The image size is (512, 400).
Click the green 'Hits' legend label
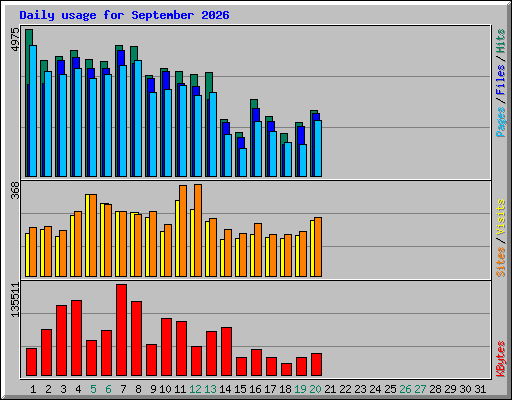(x=500, y=41)
